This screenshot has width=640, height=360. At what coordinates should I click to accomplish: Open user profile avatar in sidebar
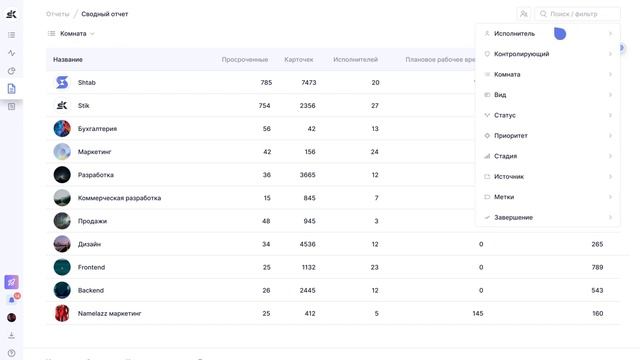point(11,318)
